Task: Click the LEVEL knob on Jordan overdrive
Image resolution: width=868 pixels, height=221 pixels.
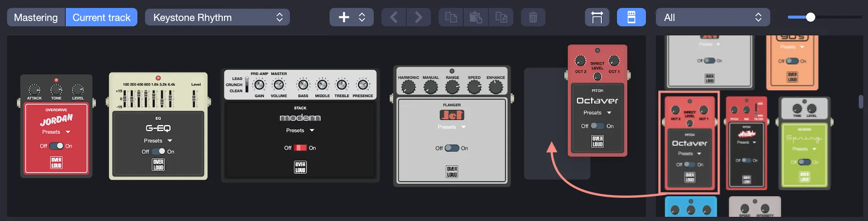Action: [78, 90]
